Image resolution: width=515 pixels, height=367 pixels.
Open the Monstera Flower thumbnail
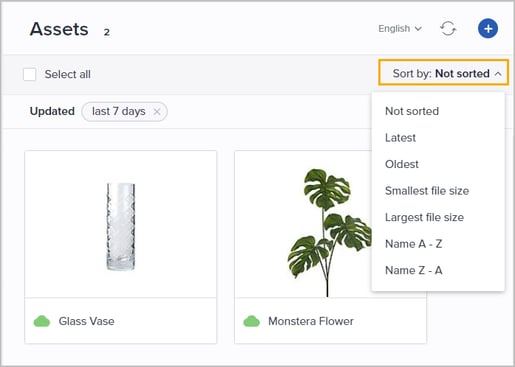point(303,224)
